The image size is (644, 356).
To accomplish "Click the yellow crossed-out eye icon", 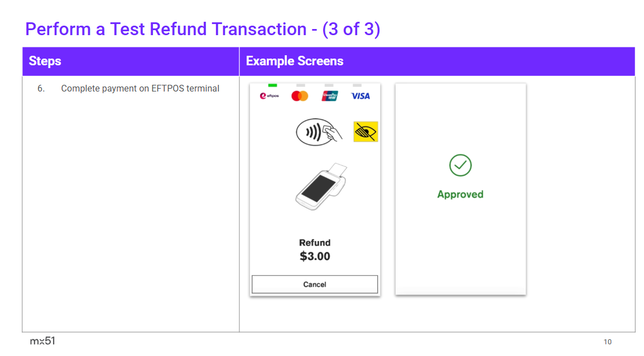I will point(366,132).
